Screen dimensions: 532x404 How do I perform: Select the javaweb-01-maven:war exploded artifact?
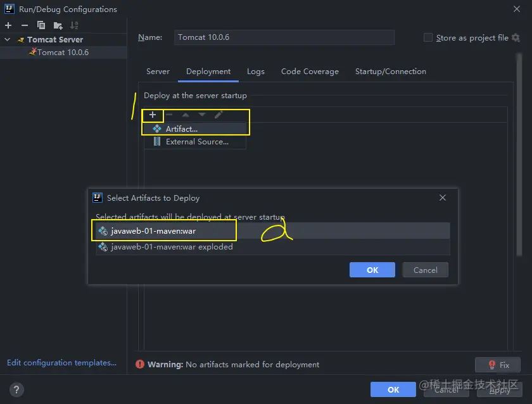tap(273, 247)
